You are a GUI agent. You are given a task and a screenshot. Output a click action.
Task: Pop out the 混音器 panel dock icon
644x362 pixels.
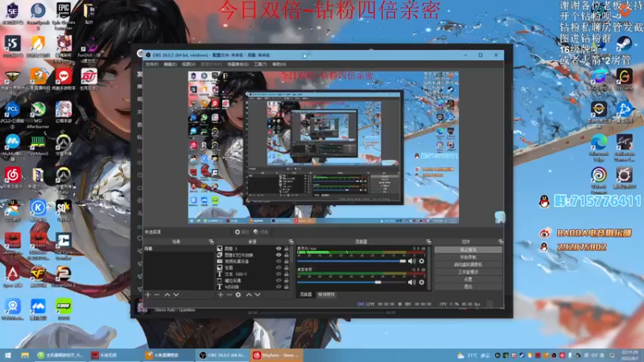click(x=428, y=242)
